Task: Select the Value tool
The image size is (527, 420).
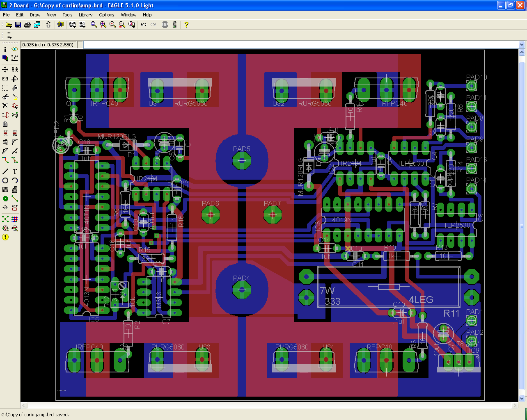Action: (x=15, y=133)
